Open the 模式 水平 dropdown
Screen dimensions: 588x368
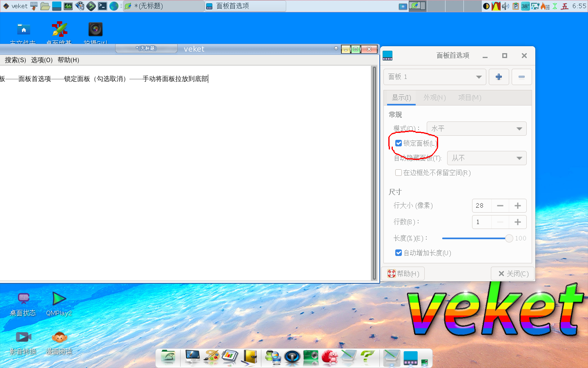click(x=477, y=128)
